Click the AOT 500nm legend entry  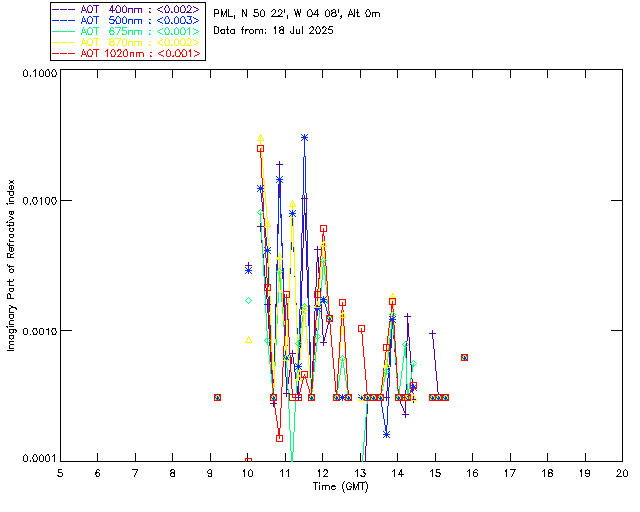(127, 20)
